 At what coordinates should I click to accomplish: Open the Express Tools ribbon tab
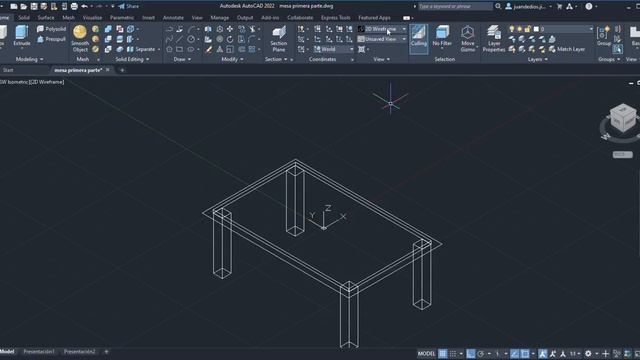click(336, 18)
